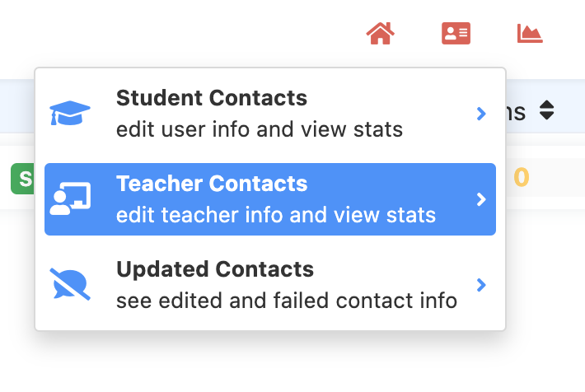The width and height of the screenshot is (585, 392).
Task: Select the Student Contacts menu entry
Action: click(x=212, y=99)
